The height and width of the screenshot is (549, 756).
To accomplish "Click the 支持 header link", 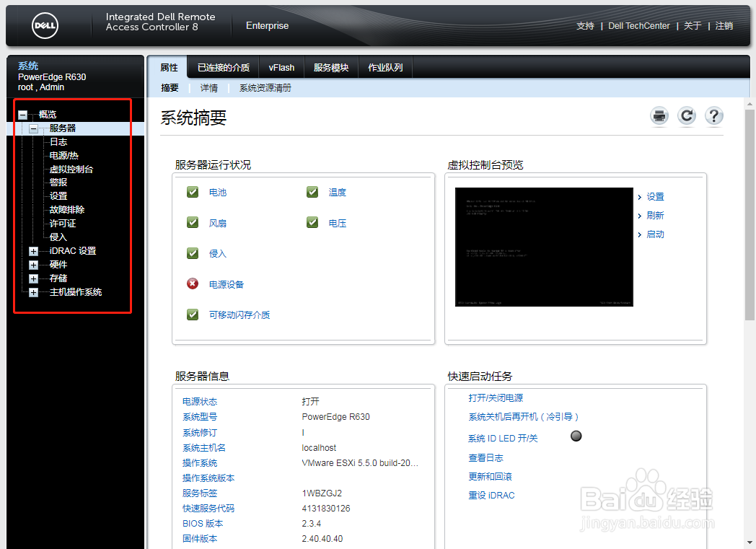I will tap(585, 25).
